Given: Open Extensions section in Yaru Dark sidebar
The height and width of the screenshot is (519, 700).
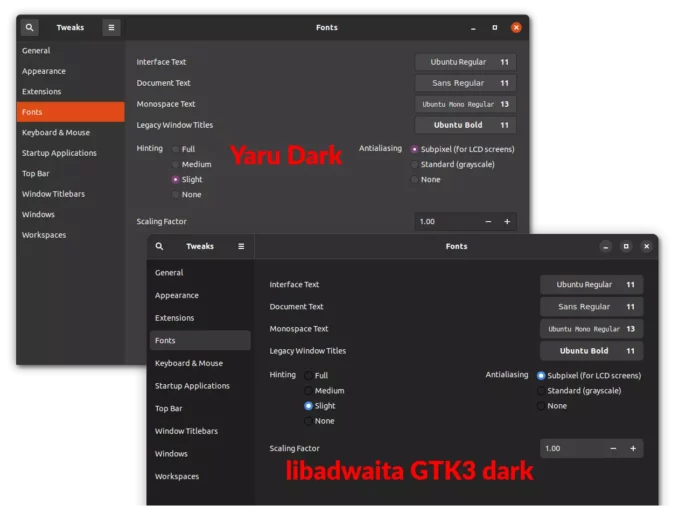Looking at the screenshot, I should (71, 91).
